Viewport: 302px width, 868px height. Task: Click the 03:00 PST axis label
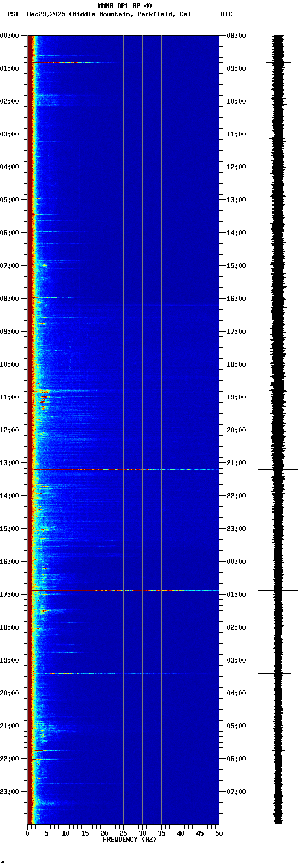pos(9,134)
